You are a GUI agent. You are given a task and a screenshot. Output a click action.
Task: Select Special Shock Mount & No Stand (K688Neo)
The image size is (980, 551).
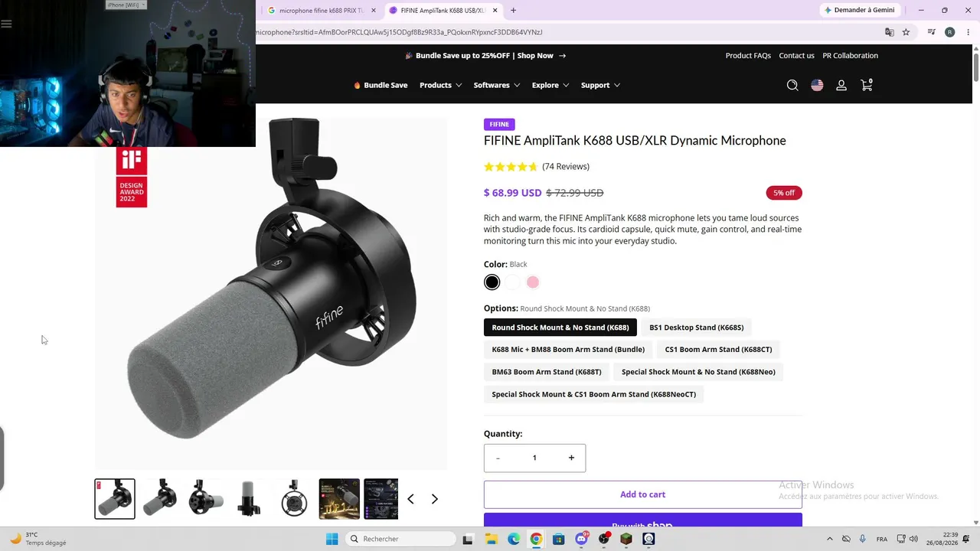(698, 372)
